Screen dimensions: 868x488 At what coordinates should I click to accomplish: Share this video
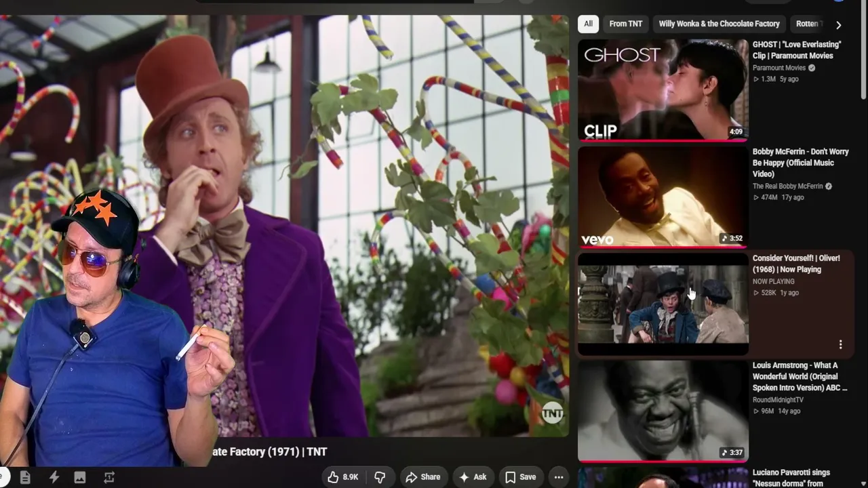[x=423, y=477]
